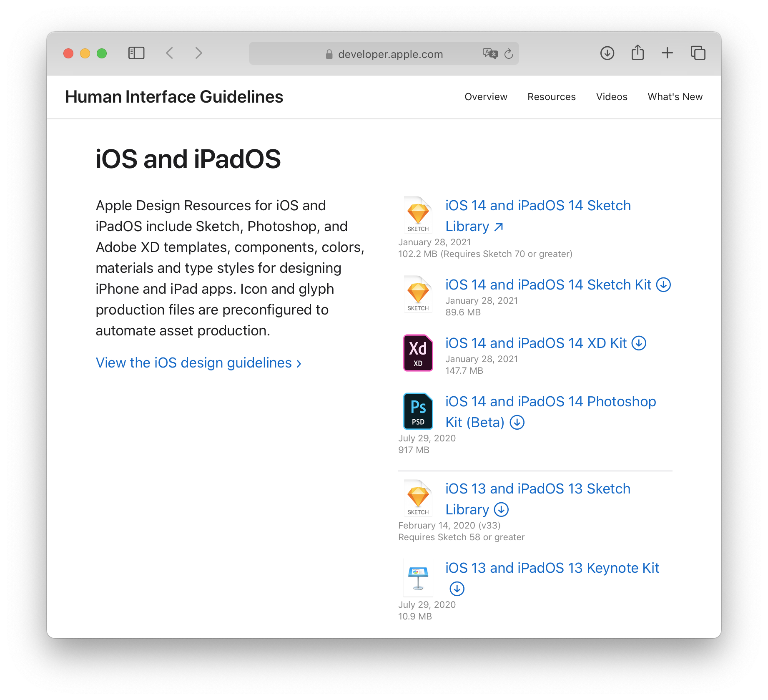The image size is (768, 700).
Task: Open View the iOS design guidelines link
Action: point(198,363)
